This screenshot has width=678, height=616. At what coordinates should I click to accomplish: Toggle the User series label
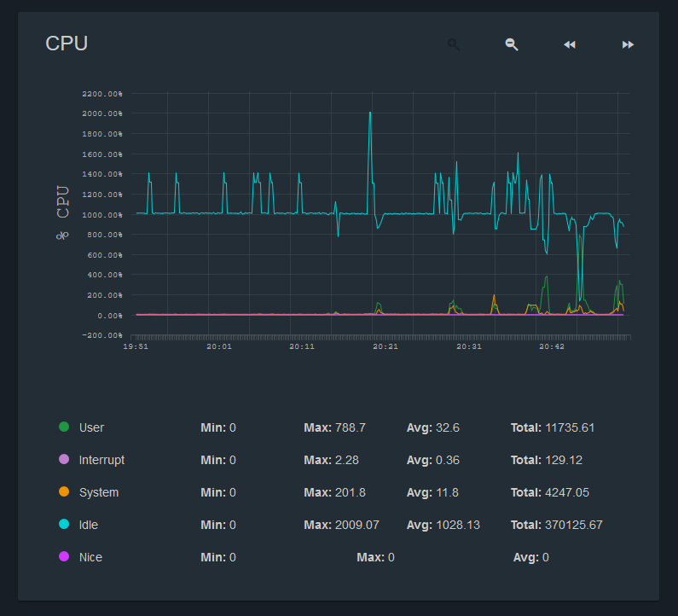pos(91,427)
